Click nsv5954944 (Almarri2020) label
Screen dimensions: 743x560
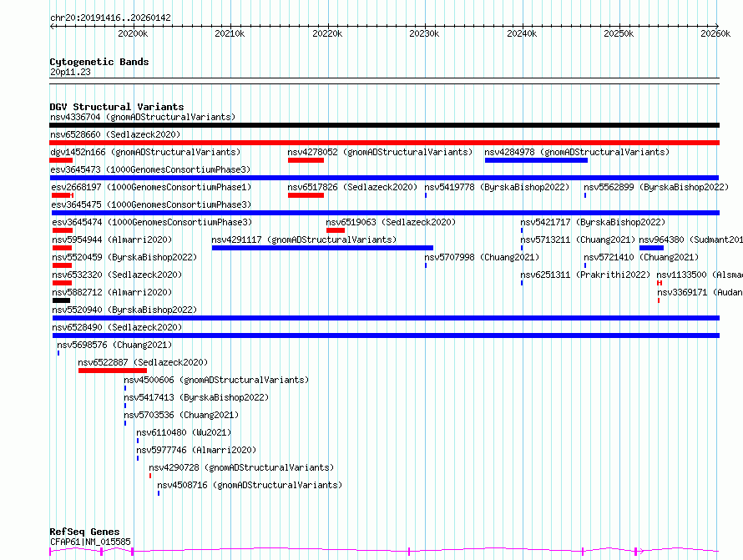[112, 240]
